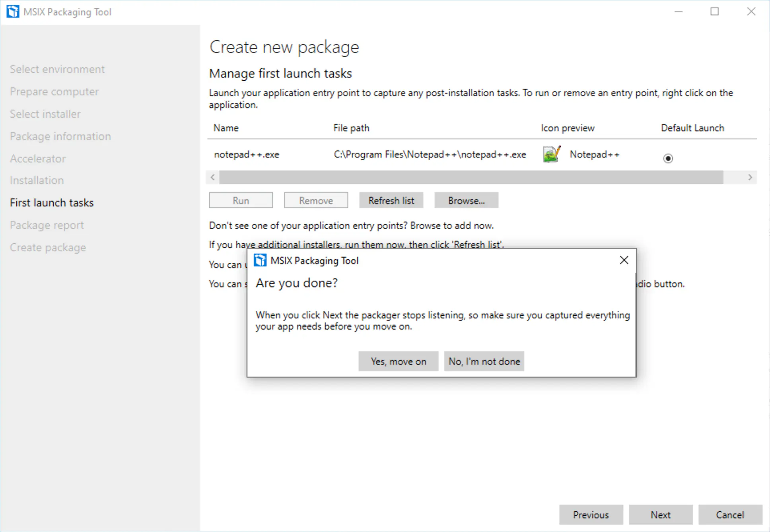This screenshot has width=770, height=532.
Task: Click the MSIX Packaging Tool title bar icon
Action: 13,11
